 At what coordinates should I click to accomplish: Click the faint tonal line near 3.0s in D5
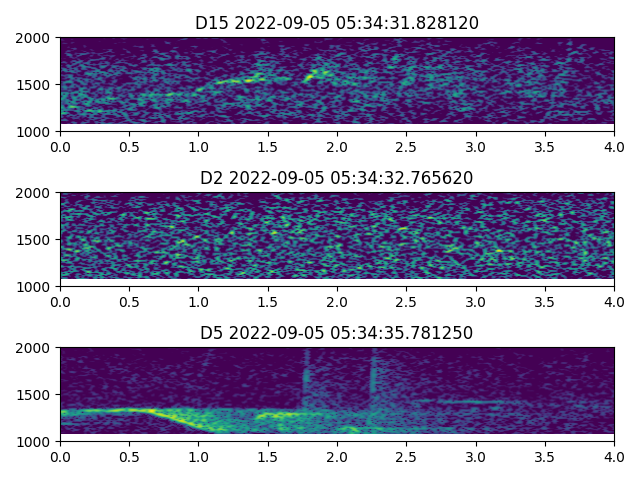470,402
